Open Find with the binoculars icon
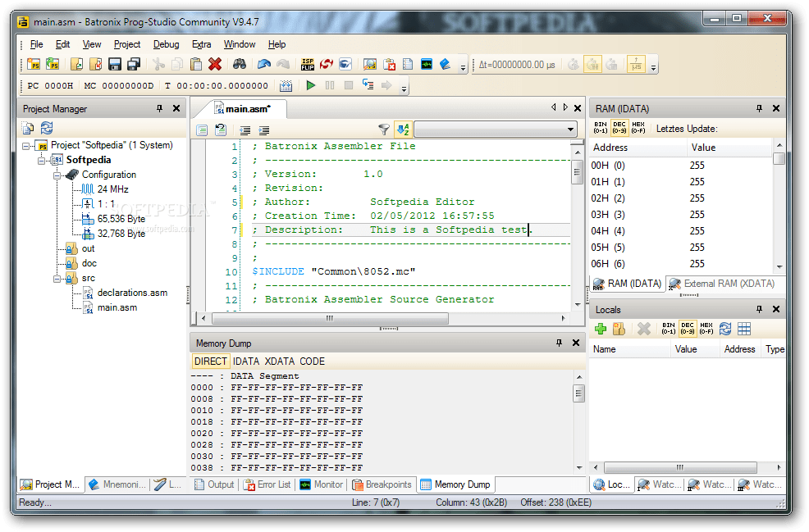809x532 pixels. pyautogui.click(x=240, y=64)
